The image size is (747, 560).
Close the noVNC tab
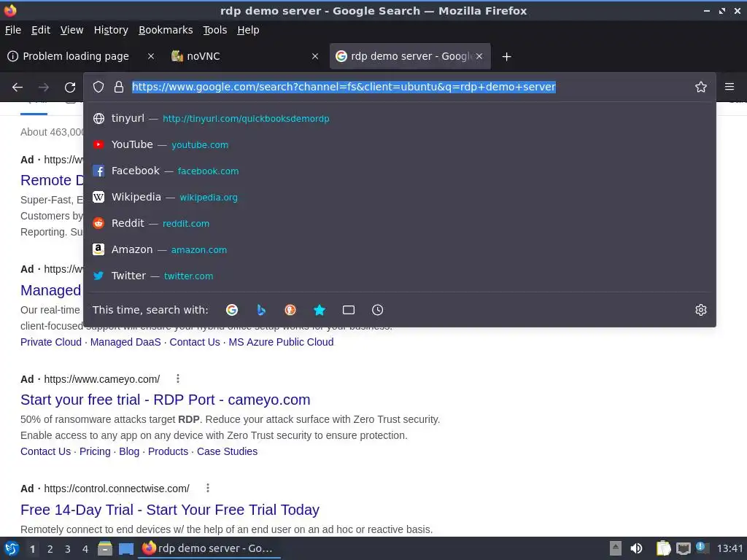(315, 56)
